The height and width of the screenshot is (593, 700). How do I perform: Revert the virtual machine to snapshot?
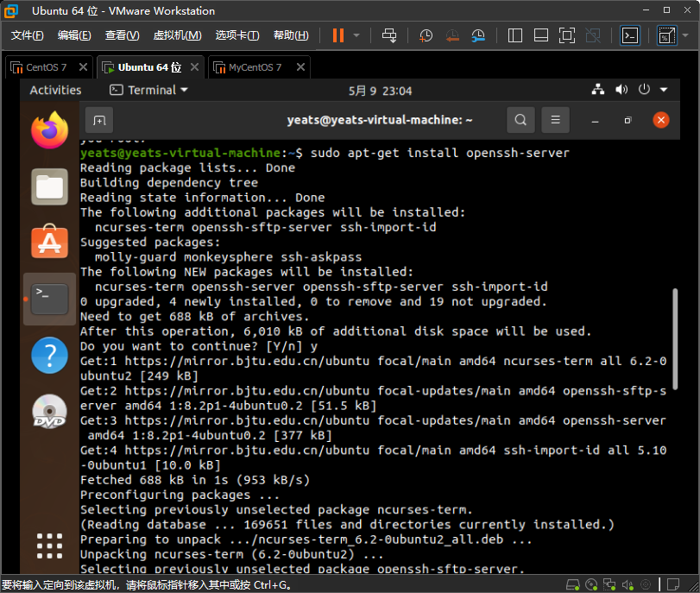[x=452, y=35]
